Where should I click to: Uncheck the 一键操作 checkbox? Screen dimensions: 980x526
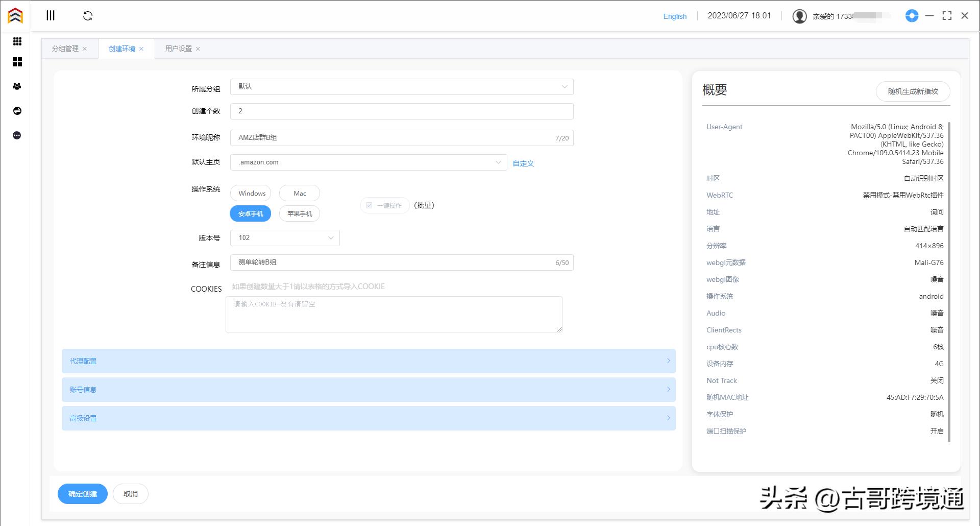click(369, 205)
